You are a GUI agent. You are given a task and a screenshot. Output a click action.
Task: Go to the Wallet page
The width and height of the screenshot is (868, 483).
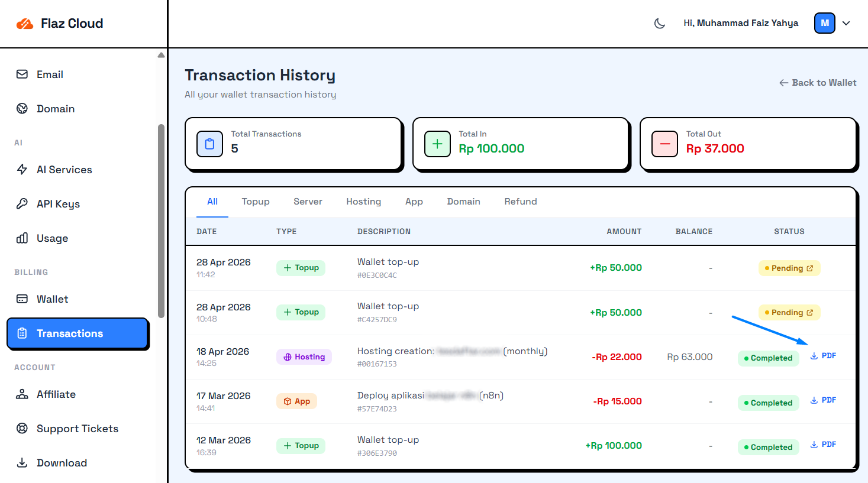[52, 299]
